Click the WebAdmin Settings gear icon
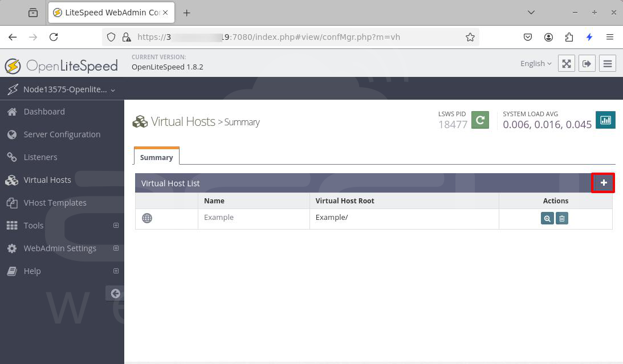 12,248
